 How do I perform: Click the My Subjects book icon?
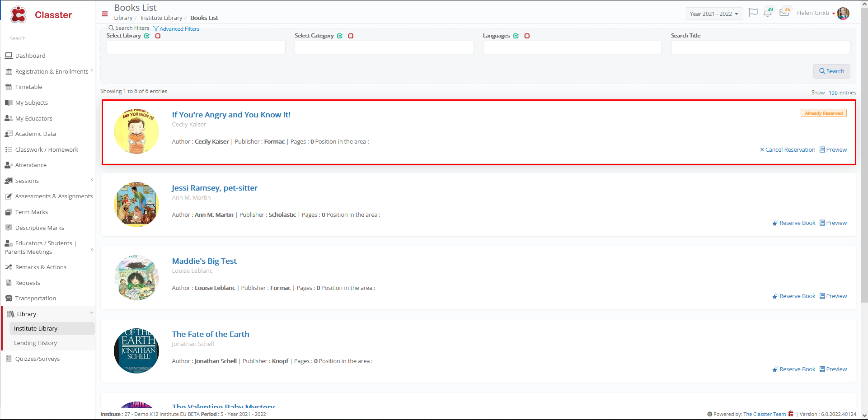9,103
